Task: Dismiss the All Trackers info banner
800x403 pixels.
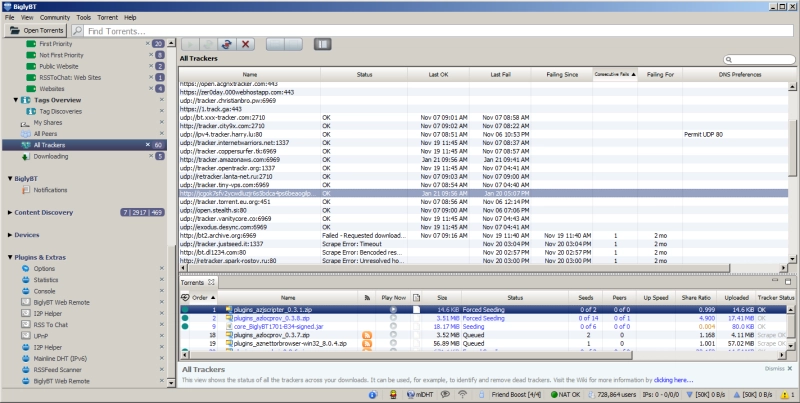Action: 779,368
